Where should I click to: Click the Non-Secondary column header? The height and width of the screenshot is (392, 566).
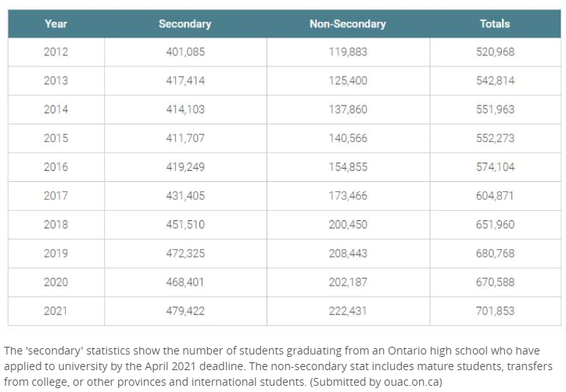coord(348,23)
